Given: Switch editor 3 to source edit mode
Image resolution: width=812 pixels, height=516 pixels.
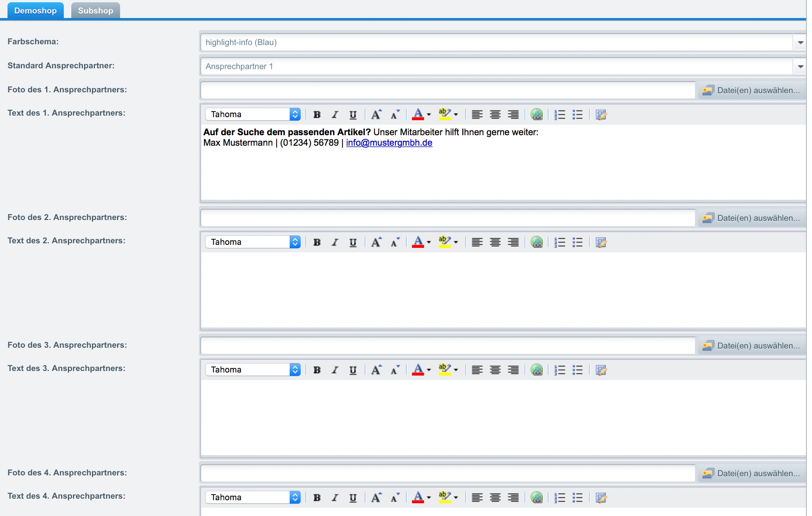Looking at the screenshot, I should coord(601,370).
